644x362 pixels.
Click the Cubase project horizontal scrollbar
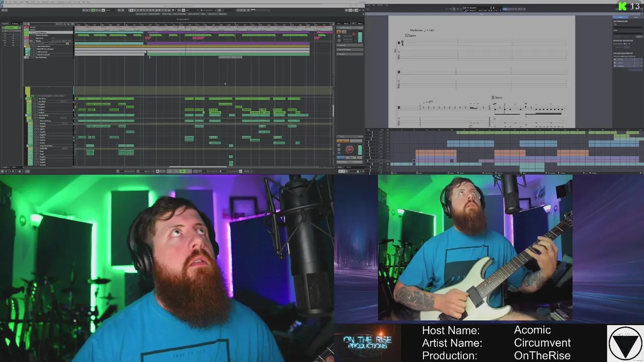198,167
